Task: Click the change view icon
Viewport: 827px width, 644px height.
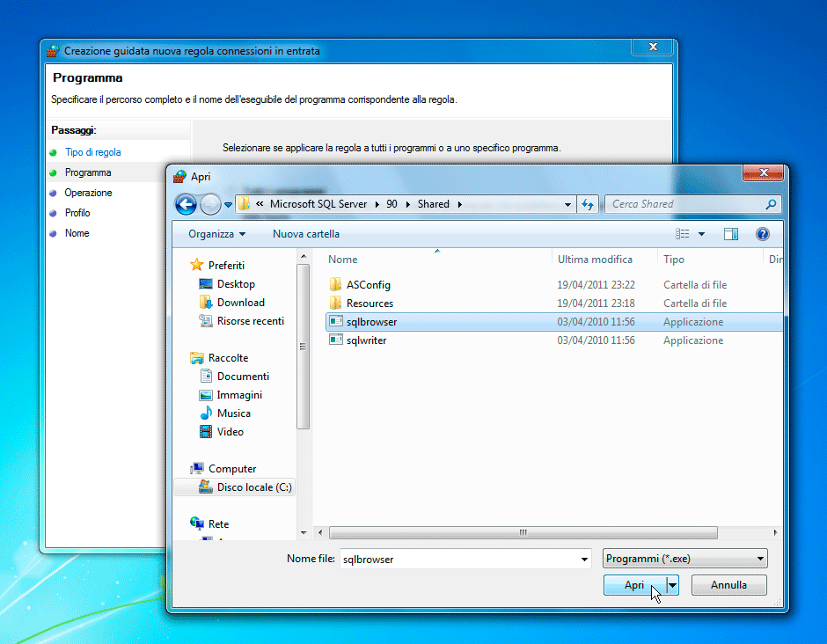Action: click(682, 234)
